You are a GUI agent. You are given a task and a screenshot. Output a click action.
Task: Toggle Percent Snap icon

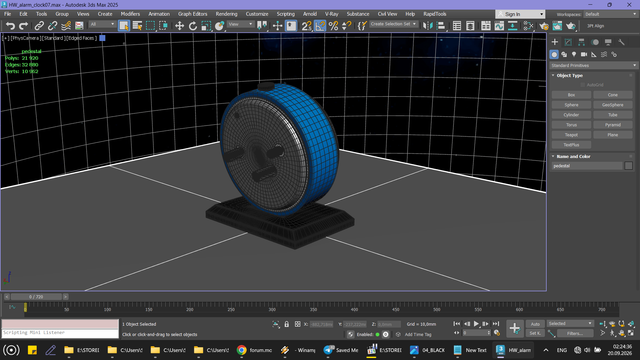pos(333,26)
